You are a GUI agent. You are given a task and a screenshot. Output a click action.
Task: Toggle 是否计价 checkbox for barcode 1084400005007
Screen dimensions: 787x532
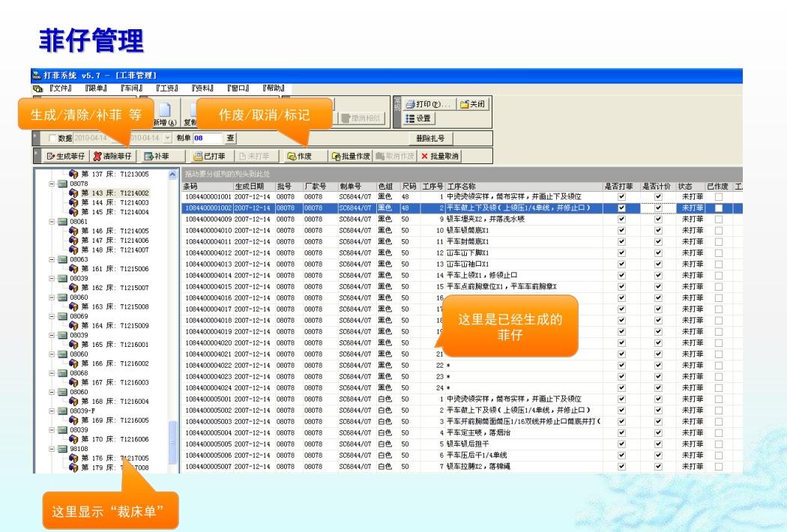(658, 466)
